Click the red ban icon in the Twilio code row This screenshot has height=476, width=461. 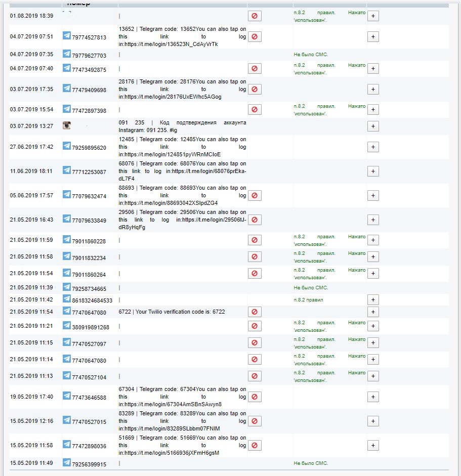pyautogui.click(x=255, y=312)
